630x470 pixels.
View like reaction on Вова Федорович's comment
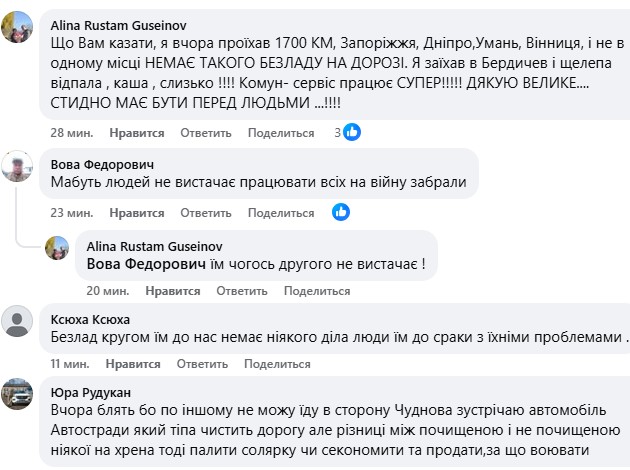coord(341,212)
